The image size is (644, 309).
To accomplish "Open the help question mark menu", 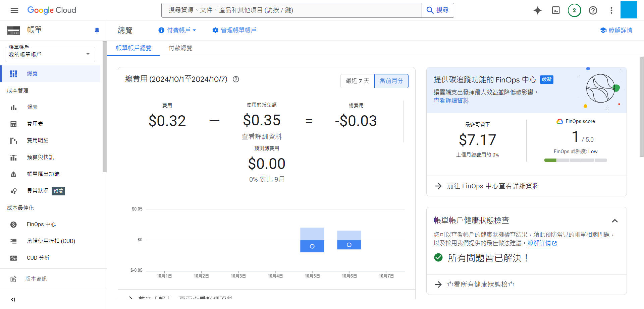I will tap(593, 10).
